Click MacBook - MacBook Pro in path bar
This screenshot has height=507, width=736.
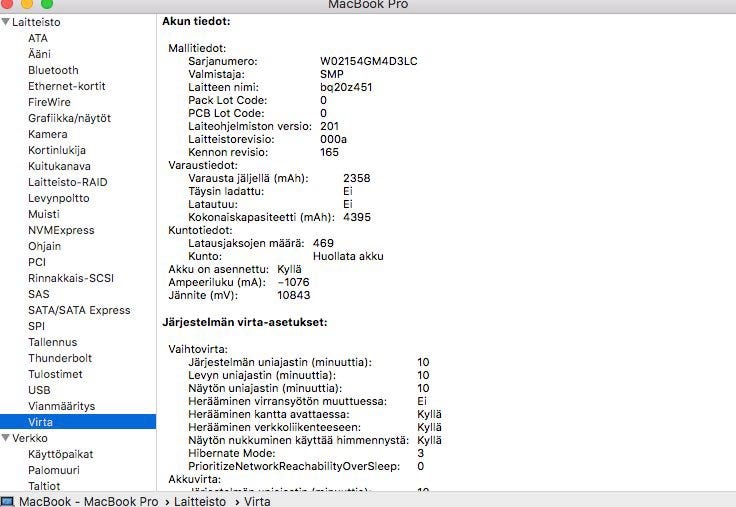pos(89,501)
